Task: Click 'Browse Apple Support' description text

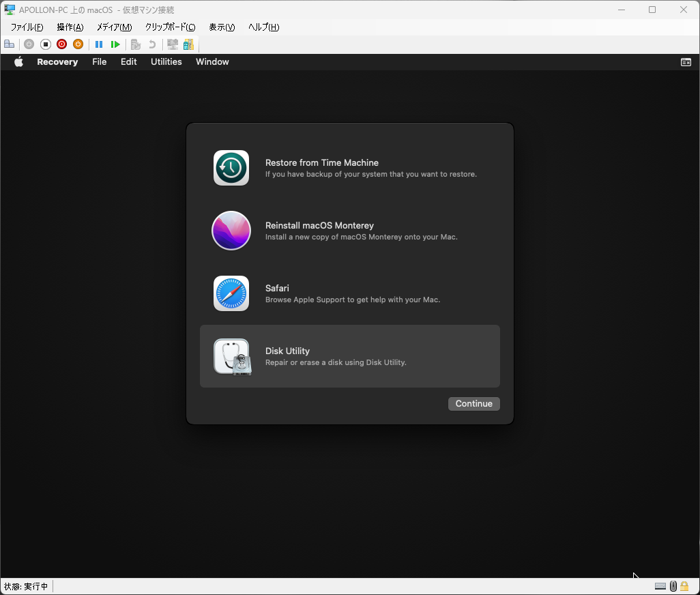Action: 353,300
